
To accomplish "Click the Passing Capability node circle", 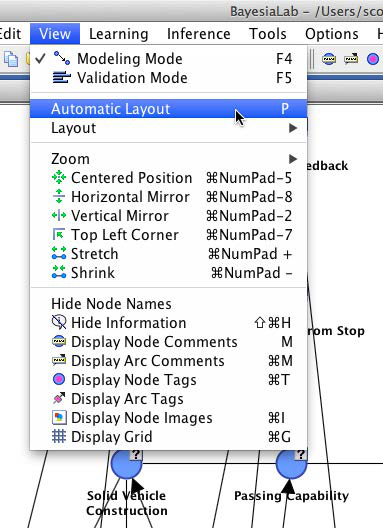I will (291, 464).
